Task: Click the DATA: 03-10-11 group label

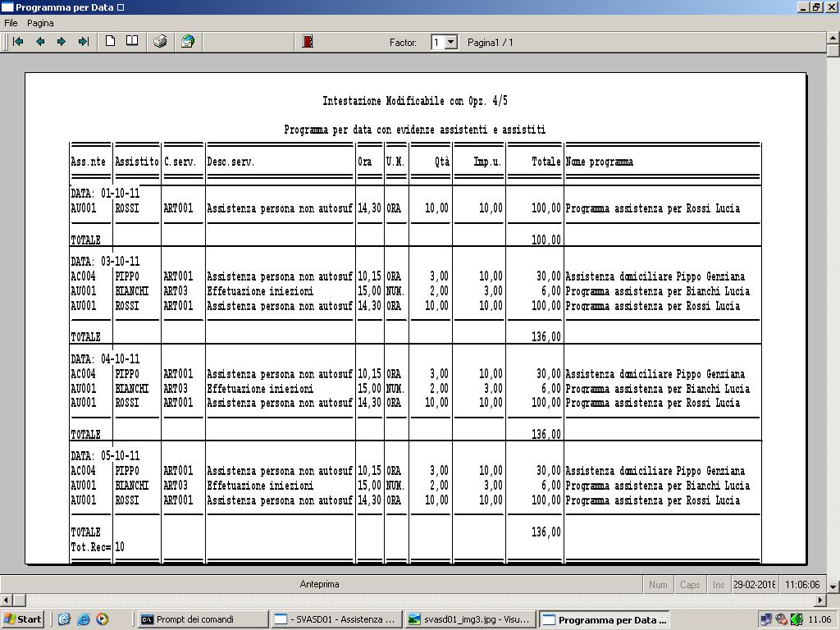Action: pyautogui.click(x=105, y=262)
